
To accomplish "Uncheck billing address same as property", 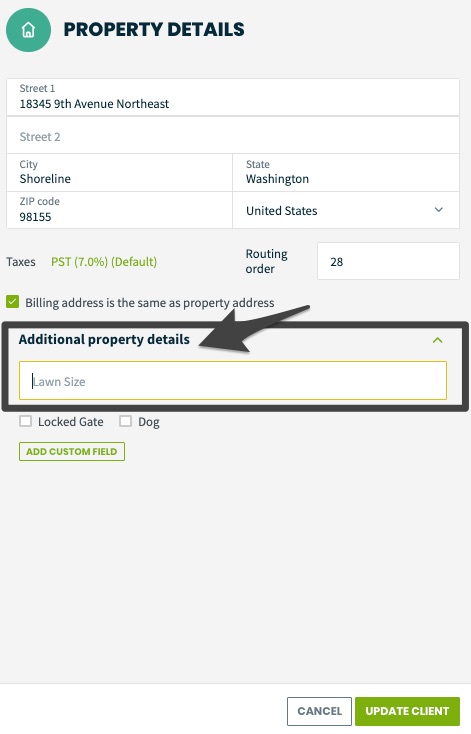I will point(13,301).
